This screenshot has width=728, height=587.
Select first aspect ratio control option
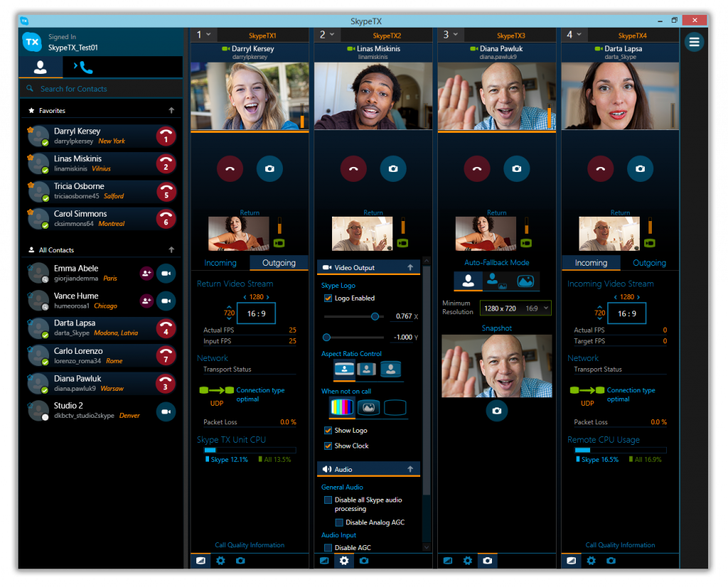(x=344, y=369)
